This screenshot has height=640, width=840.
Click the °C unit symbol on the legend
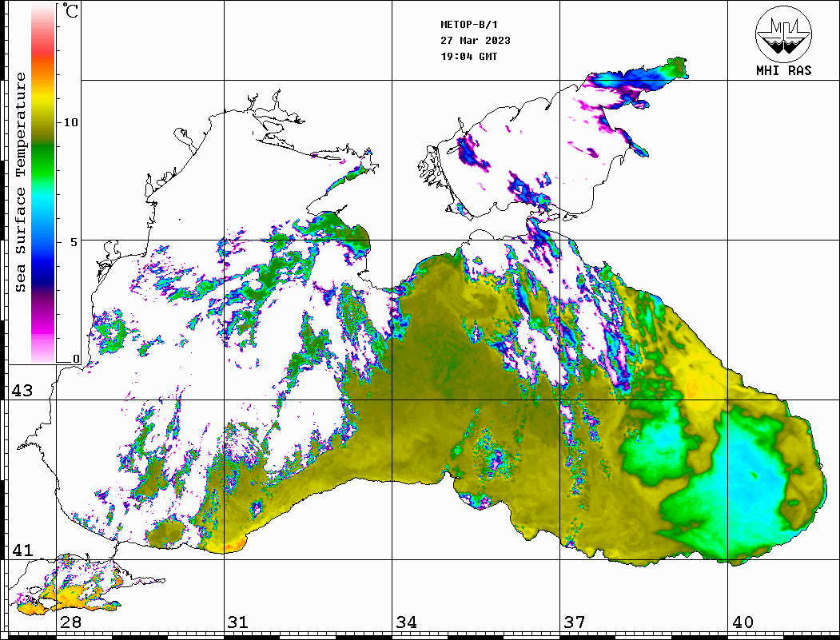[x=70, y=10]
